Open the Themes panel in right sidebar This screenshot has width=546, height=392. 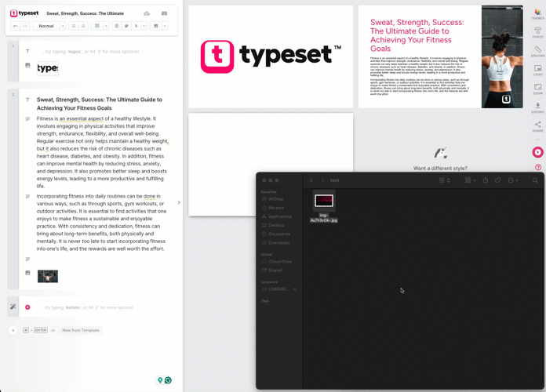[x=537, y=14]
